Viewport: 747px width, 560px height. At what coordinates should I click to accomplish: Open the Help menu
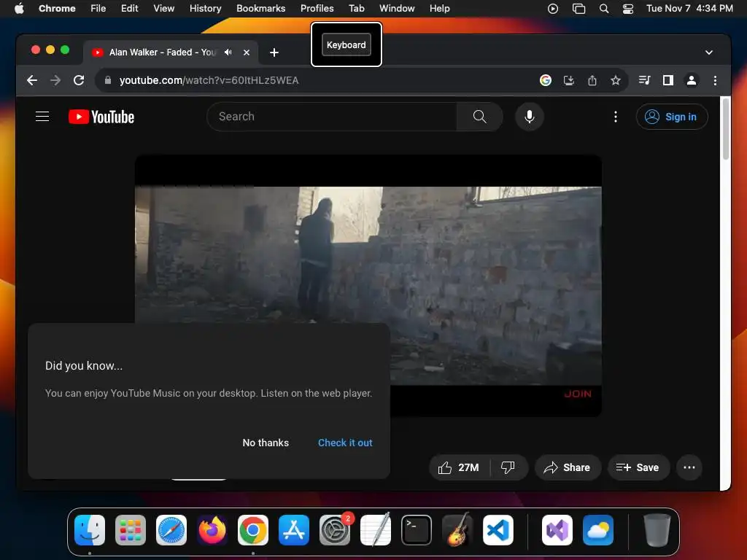(439, 9)
